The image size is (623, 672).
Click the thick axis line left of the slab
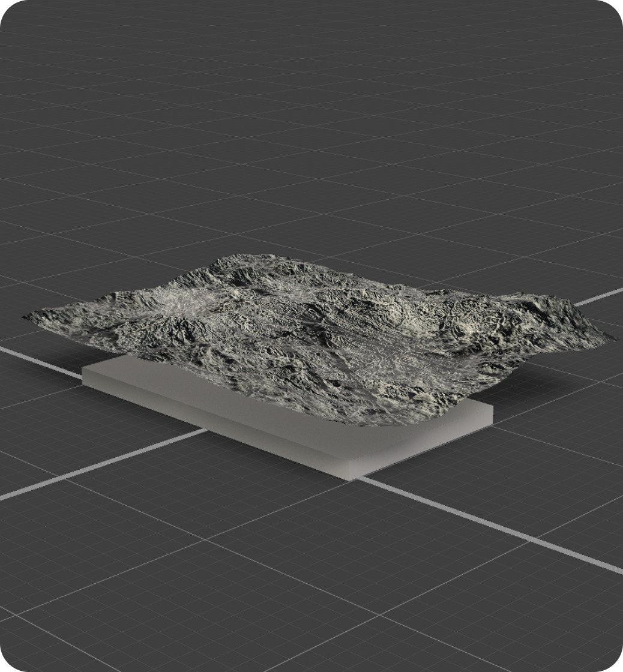42,361
